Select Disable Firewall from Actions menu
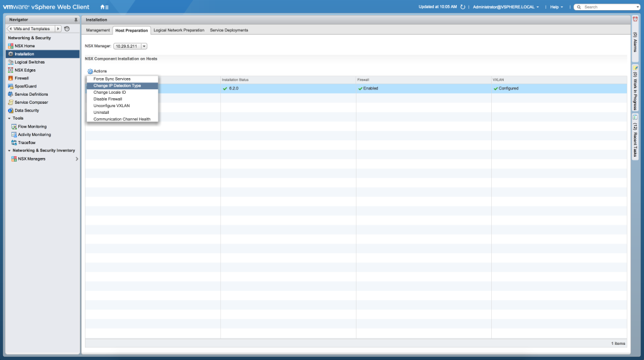Image resolution: width=644 pixels, height=360 pixels. [122, 99]
